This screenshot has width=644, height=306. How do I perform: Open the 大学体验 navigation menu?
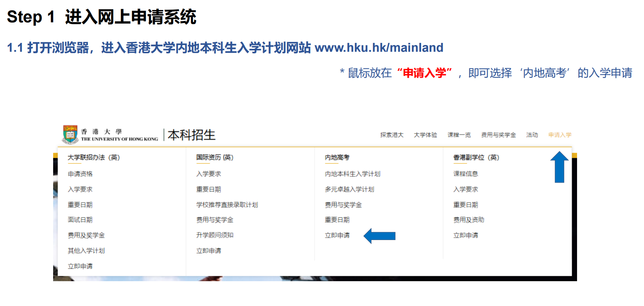pos(425,135)
